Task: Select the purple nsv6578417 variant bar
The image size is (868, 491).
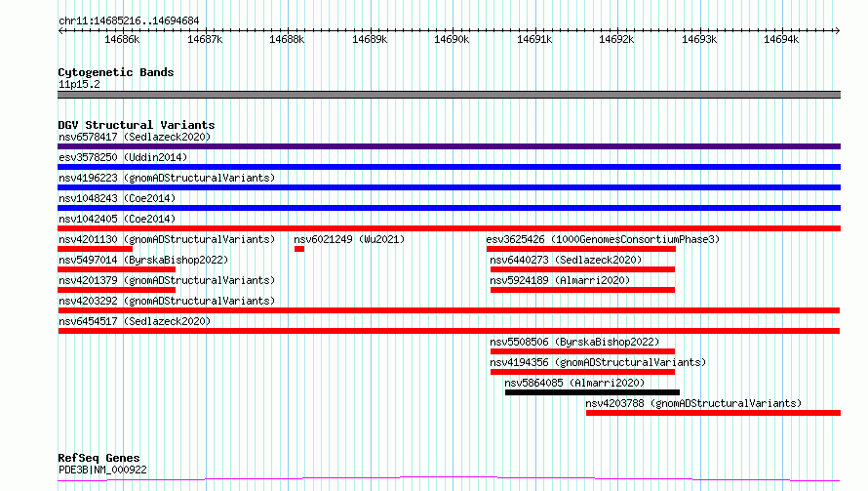Action: pyautogui.click(x=449, y=146)
